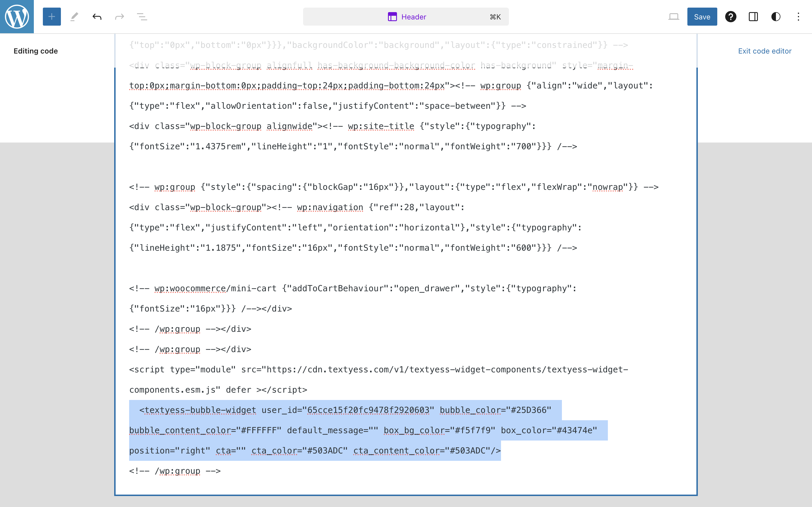Screen dimensions: 812x507
Task: Click the Redo arrow icon
Action: (x=120, y=16)
